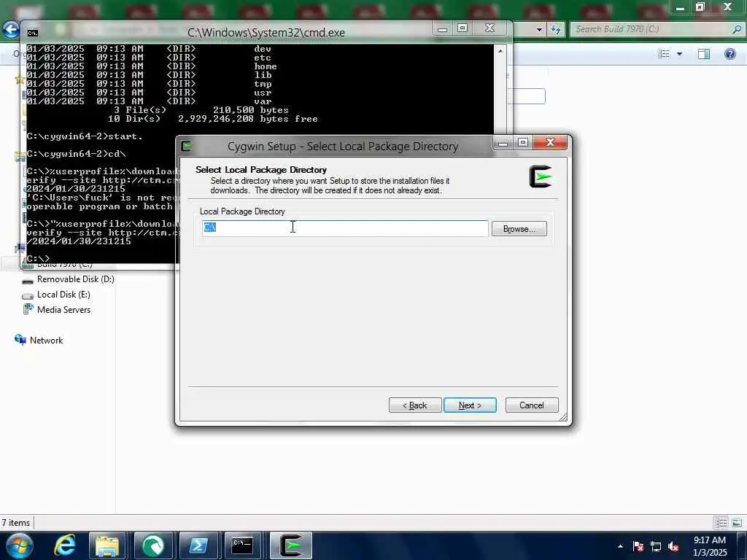
Task: Click the Browse... button in Cygwin Setup
Action: (519, 229)
